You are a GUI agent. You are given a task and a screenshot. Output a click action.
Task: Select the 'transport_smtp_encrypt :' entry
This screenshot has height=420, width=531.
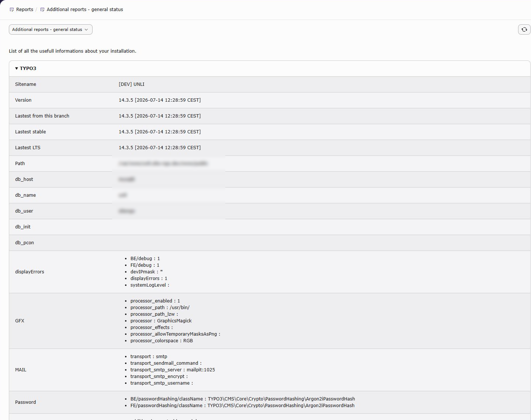tap(159, 377)
